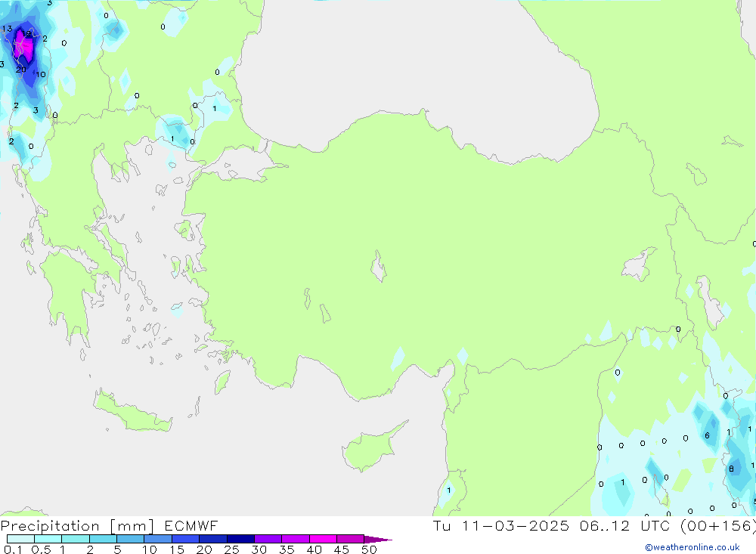Click the 0.1–0.5 mm legend color box
Image resolution: width=756 pixels, height=554 pixels.
pos(20,539)
